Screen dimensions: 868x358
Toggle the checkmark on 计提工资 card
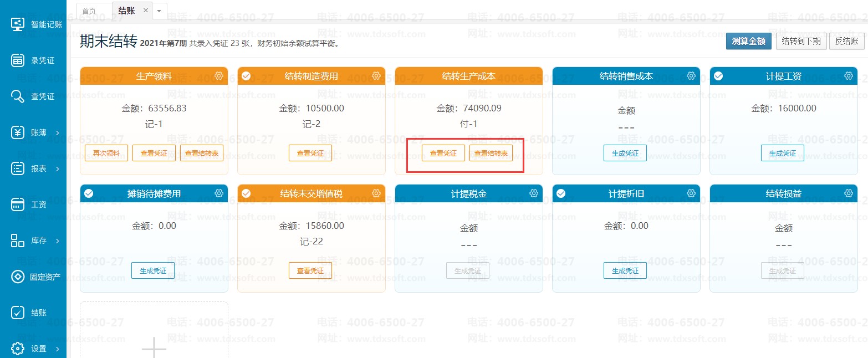[719, 76]
